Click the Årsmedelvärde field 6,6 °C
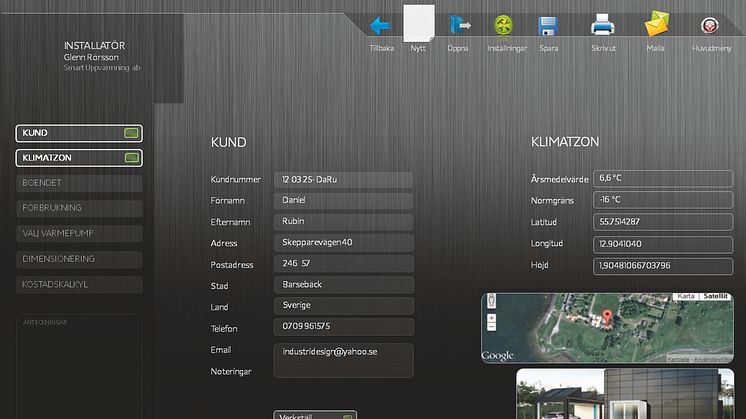 point(663,178)
